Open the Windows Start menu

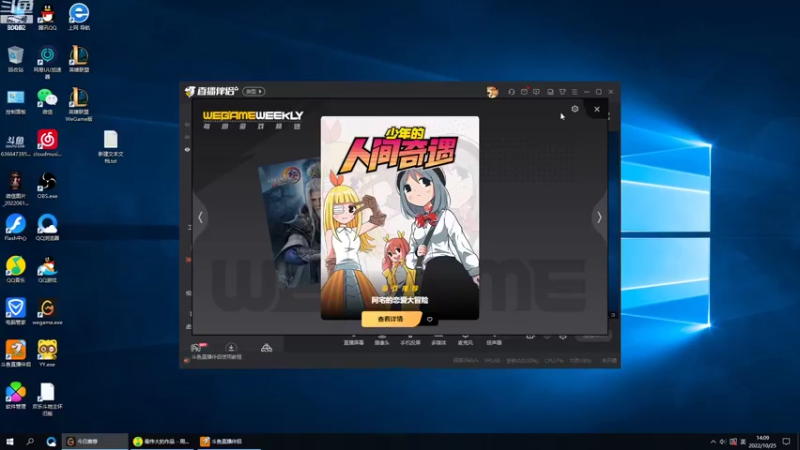[x=10, y=441]
